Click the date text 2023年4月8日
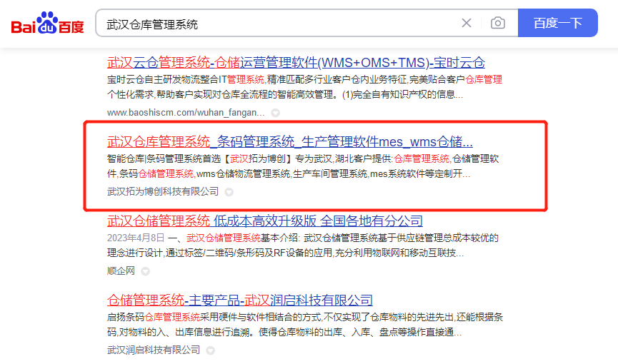This screenshot has width=618, height=364. 136,238
